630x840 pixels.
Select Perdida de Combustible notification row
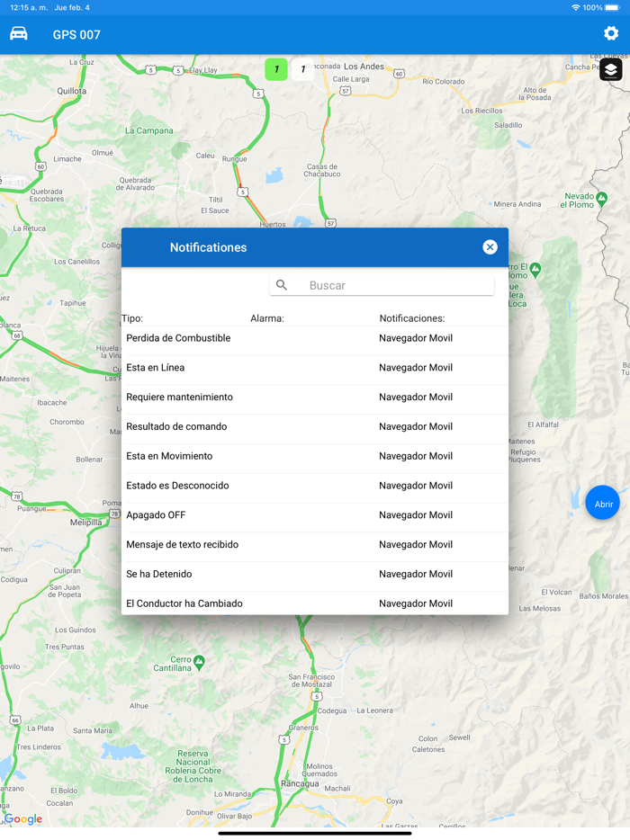314,338
